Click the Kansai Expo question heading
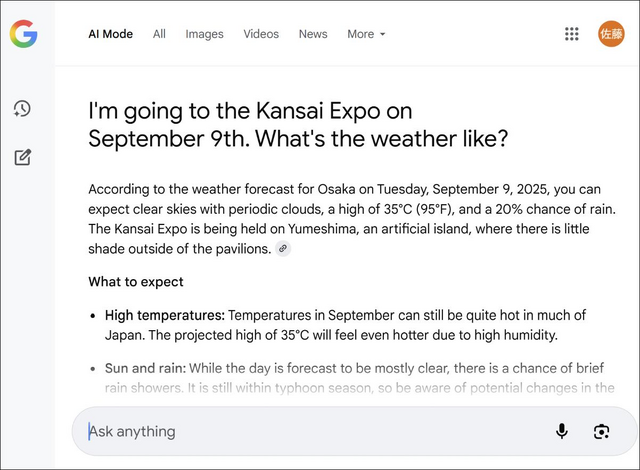640x470 pixels. [298, 124]
